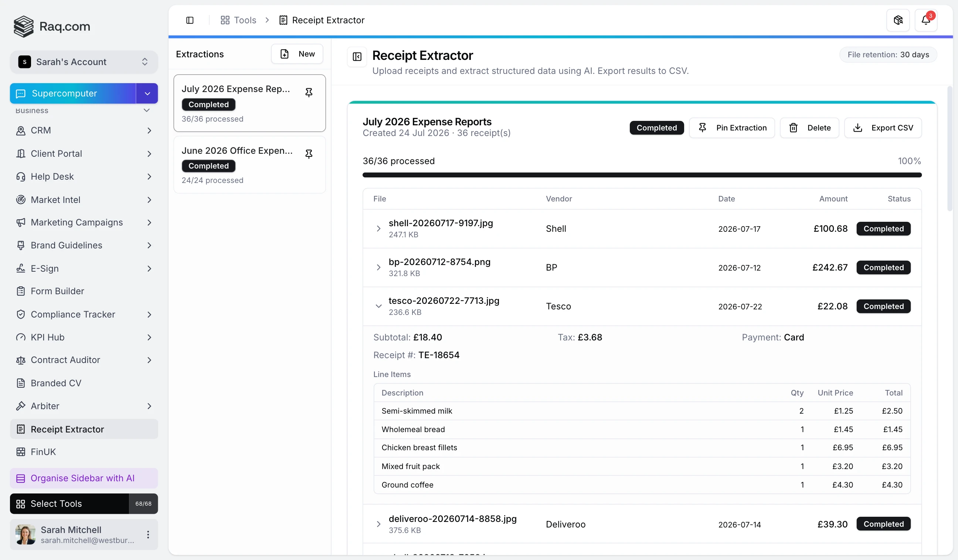Toggle the main sidebar panel icon

[x=190, y=20]
